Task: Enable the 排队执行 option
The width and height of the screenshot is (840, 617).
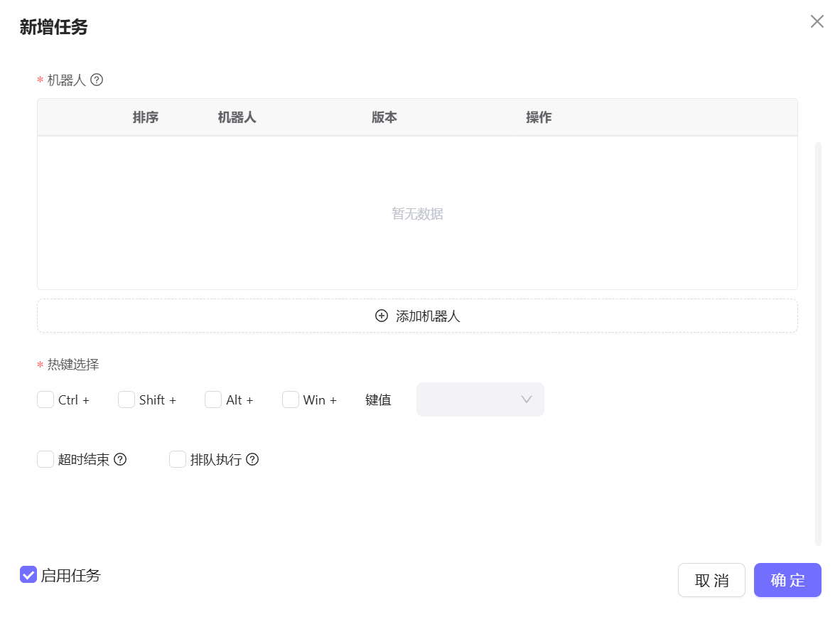Action: 178,459
